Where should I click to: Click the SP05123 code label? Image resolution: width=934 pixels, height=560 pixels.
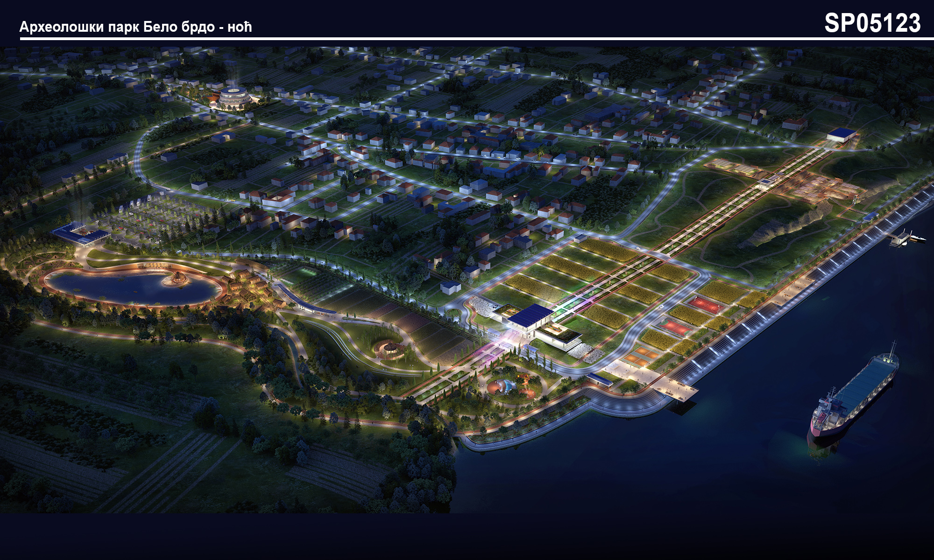pos(872,23)
